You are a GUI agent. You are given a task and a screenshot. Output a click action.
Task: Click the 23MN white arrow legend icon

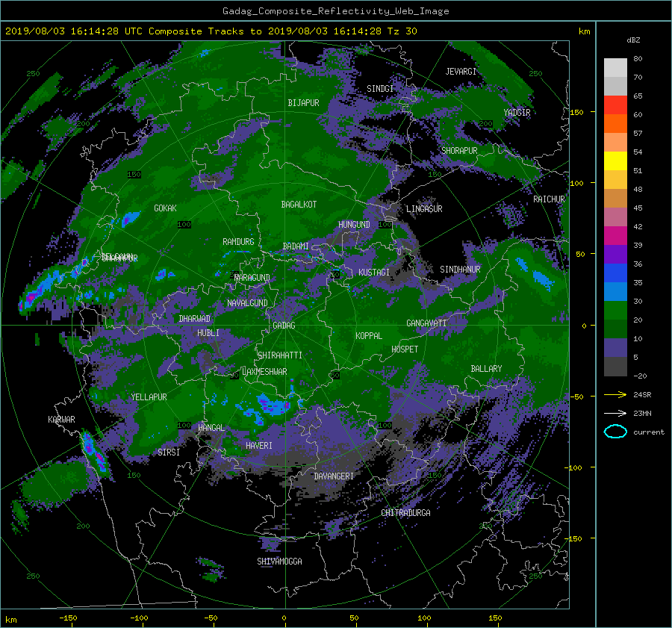(x=615, y=413)
